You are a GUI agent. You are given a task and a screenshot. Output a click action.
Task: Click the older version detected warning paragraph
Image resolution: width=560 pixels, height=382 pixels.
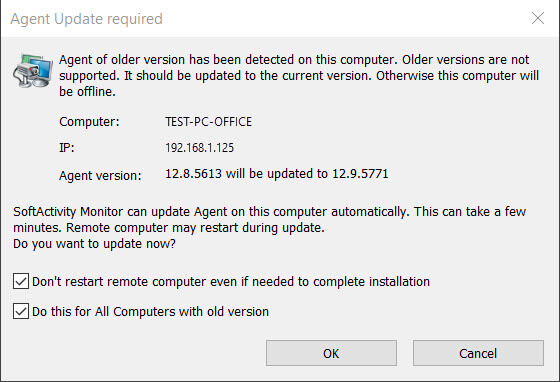point(299,75)
